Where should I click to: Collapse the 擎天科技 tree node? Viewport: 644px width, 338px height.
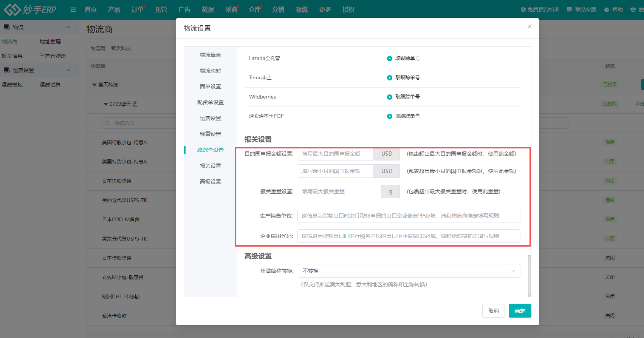(x=94, y=85)
